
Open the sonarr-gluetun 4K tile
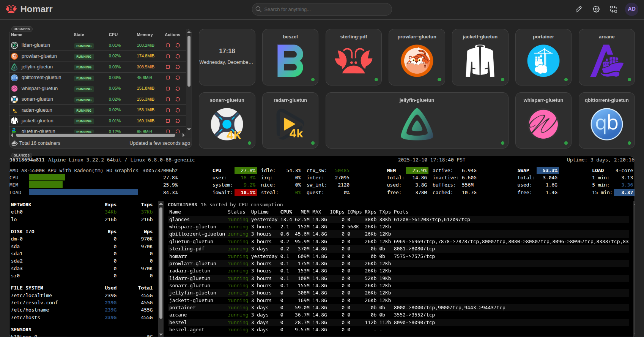pyautogui.click(x=227, y=120)
